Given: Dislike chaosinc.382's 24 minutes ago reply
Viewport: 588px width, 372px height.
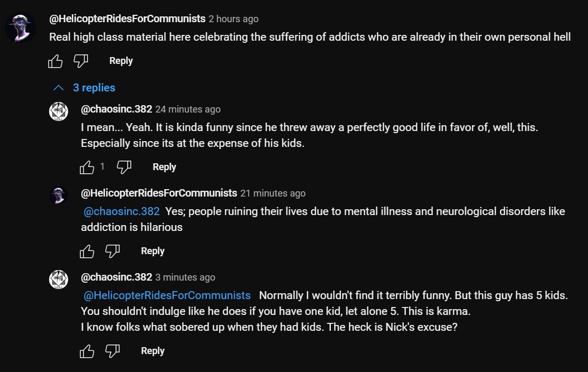Looking at the screenshot, I should (x=124, y=168).
